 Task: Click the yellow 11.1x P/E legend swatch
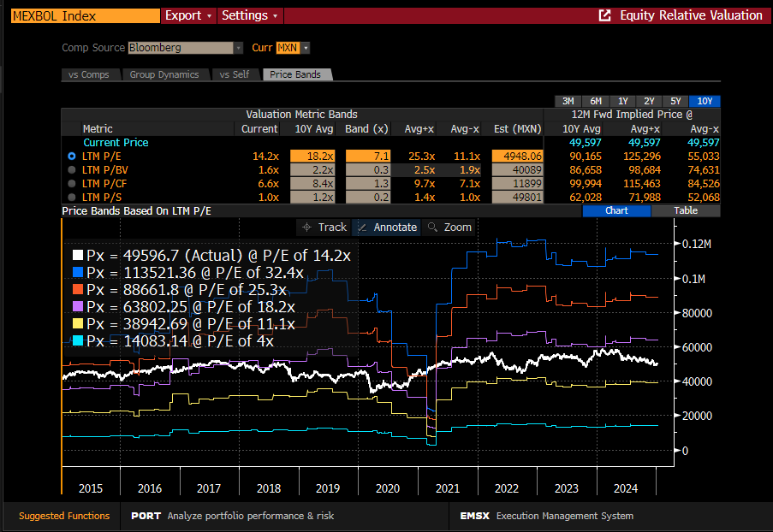(x=78, y=323)
